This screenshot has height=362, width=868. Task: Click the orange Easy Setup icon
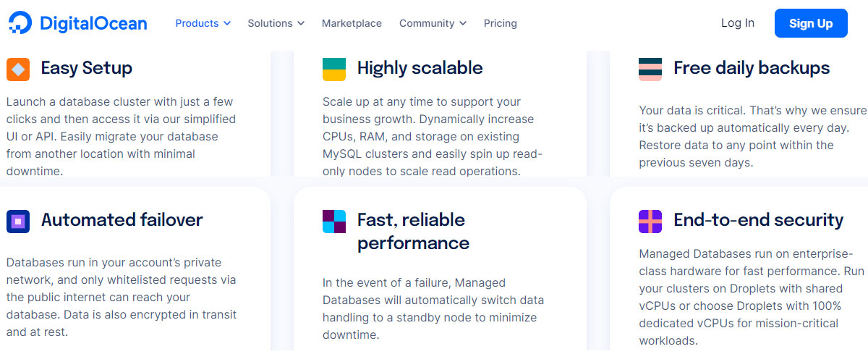18,69
